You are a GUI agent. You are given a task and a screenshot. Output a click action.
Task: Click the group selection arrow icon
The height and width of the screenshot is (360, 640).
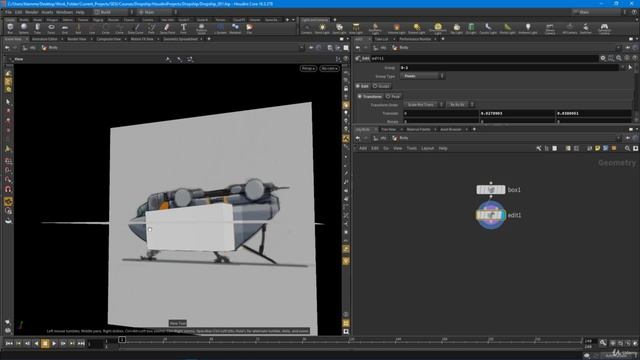630,67
